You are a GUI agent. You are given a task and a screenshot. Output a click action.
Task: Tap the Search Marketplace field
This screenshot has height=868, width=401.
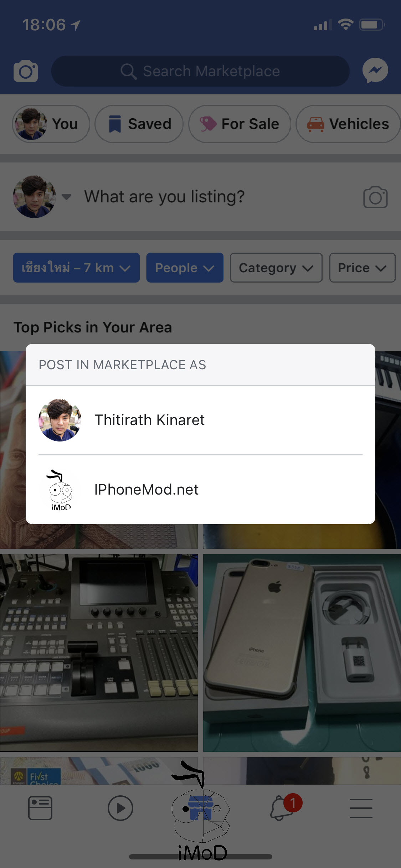(x=200, y=71)
